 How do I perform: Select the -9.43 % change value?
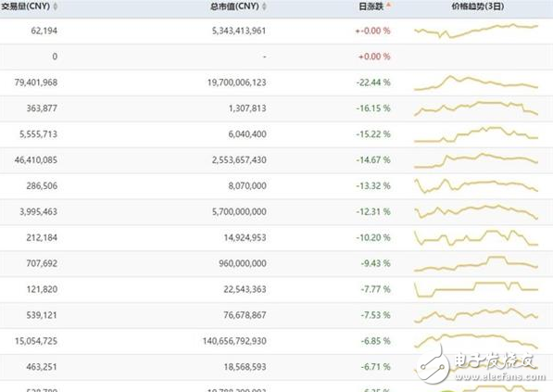[375, 263]
